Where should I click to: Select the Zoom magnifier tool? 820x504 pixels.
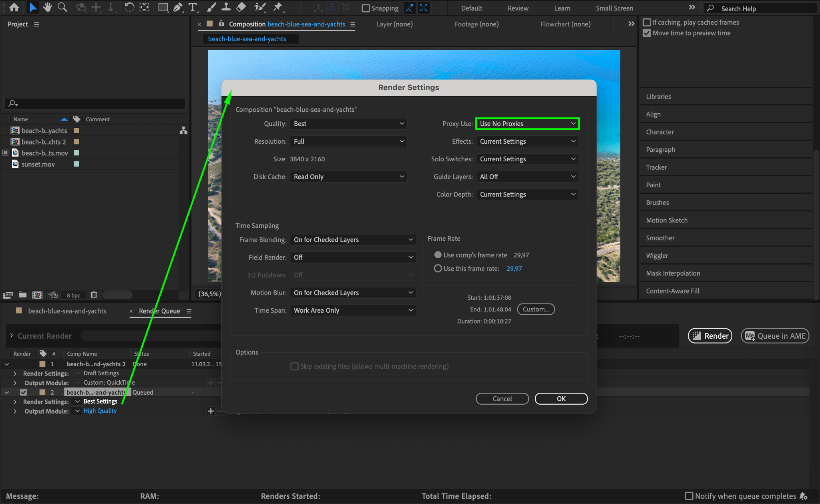pyautogui.click(x=62, y=7)
